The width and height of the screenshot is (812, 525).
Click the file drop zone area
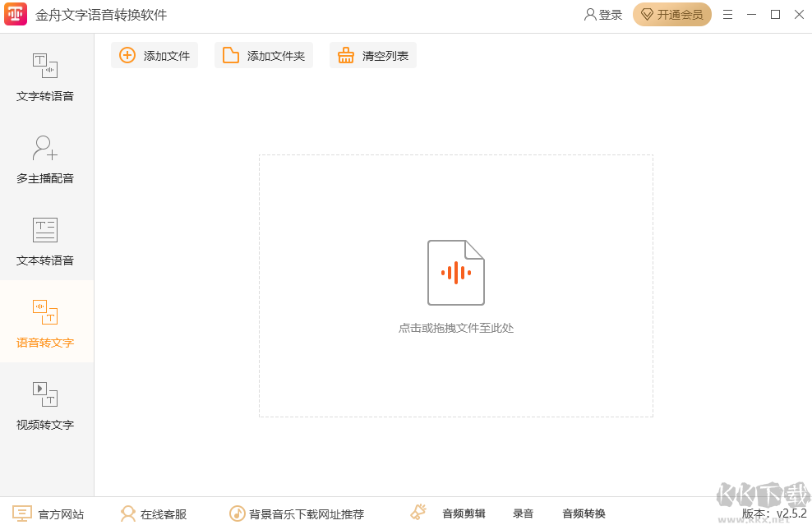455,286
